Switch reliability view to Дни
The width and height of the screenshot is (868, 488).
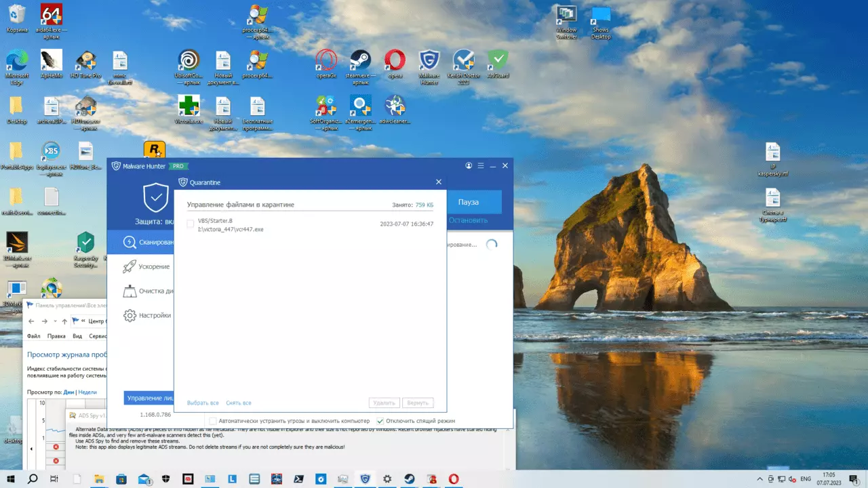click(x=68, y=392)
